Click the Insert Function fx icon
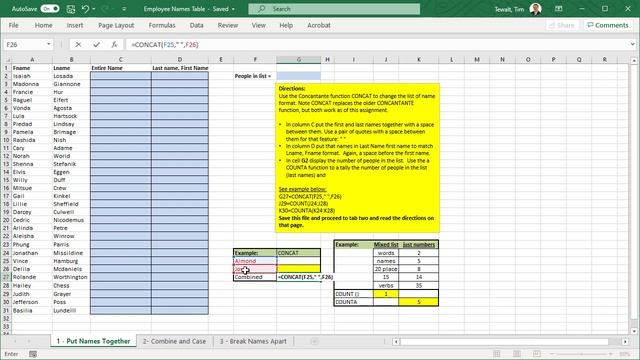The width and height of the screenshot is (640, 360). coord(114,44)
